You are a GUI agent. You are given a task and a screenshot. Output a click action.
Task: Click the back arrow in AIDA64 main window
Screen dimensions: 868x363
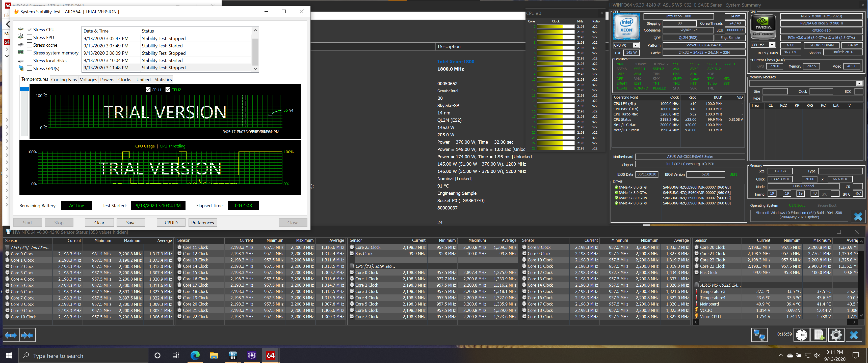click(8, 24)
